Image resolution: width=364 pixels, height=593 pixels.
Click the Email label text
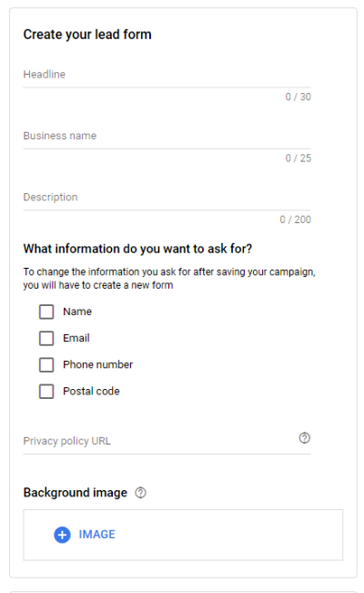(76, 338)
